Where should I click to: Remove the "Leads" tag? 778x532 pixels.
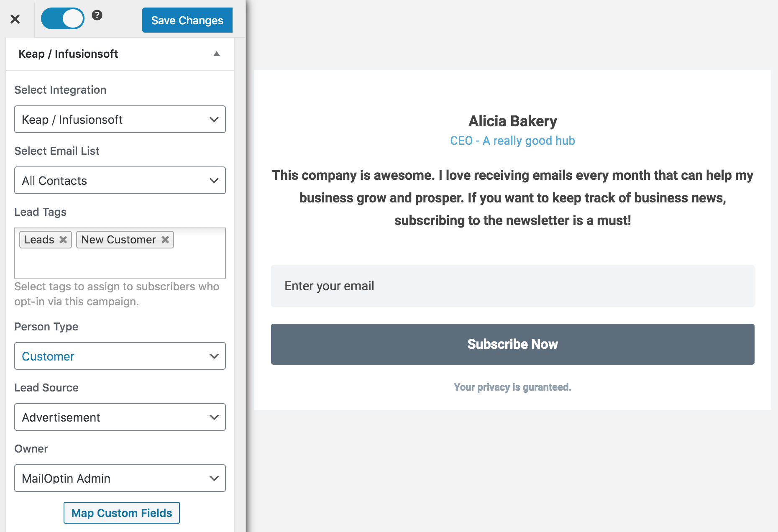tap(63, 240)
